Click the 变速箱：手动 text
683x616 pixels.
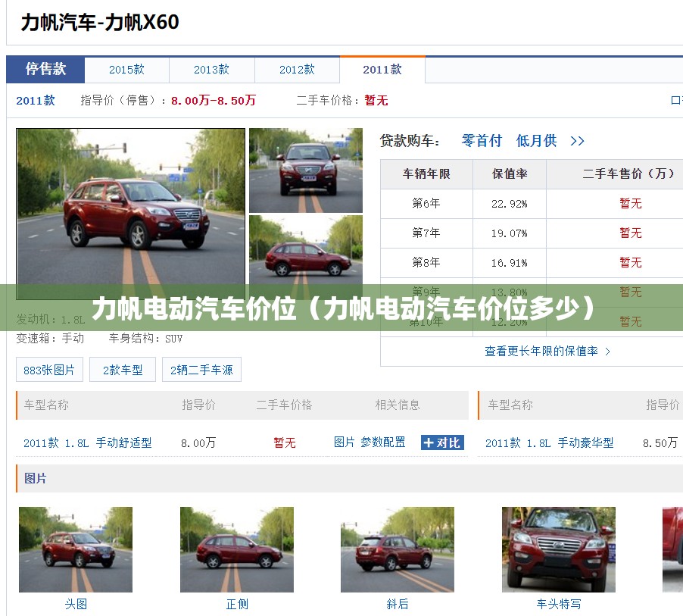pyautogui.click(x=50, y=338)
